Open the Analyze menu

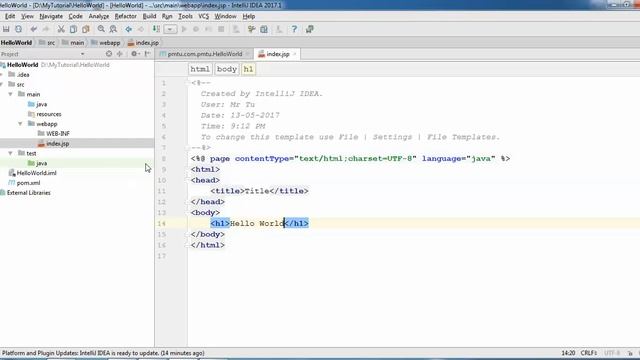coord(99,16)
